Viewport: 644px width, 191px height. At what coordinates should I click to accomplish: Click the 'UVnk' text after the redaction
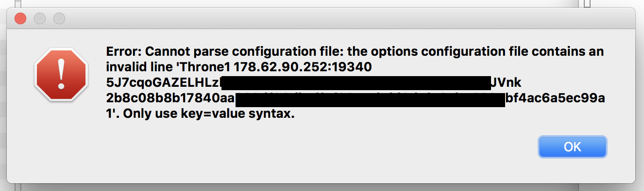click(507, 82)
